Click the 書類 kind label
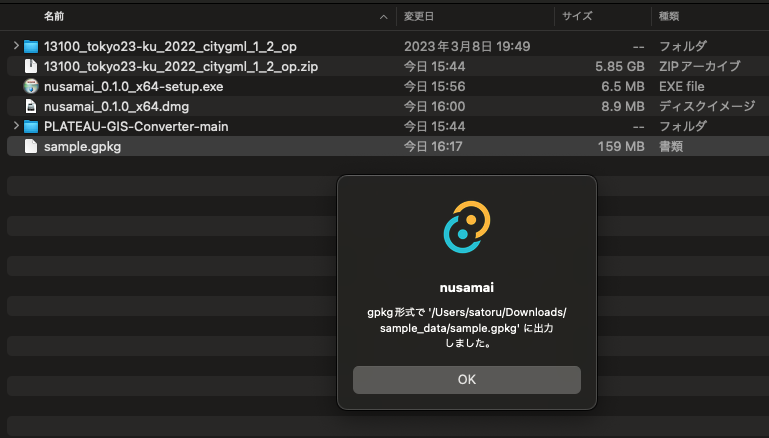 [x=670, y=146]
